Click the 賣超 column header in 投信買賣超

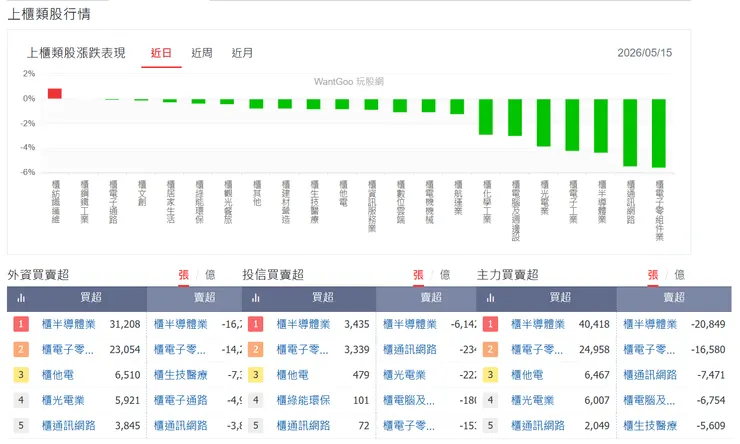coord(431,298)
